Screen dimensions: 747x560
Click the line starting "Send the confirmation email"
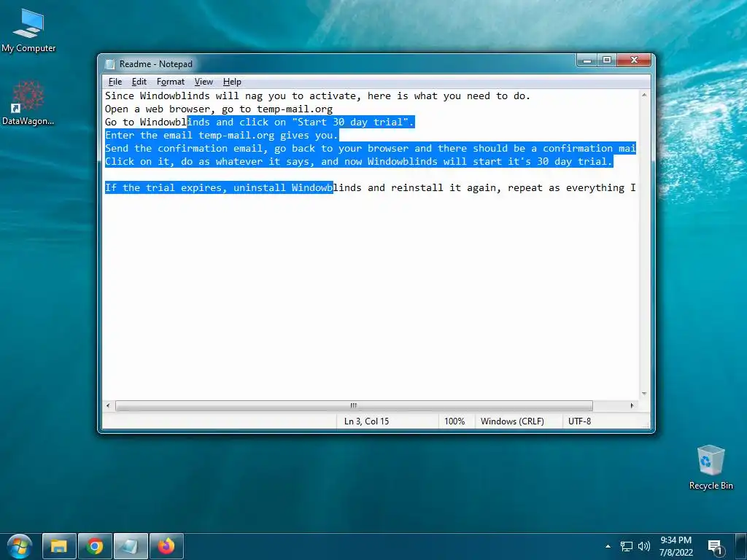(x=370, y=149)
